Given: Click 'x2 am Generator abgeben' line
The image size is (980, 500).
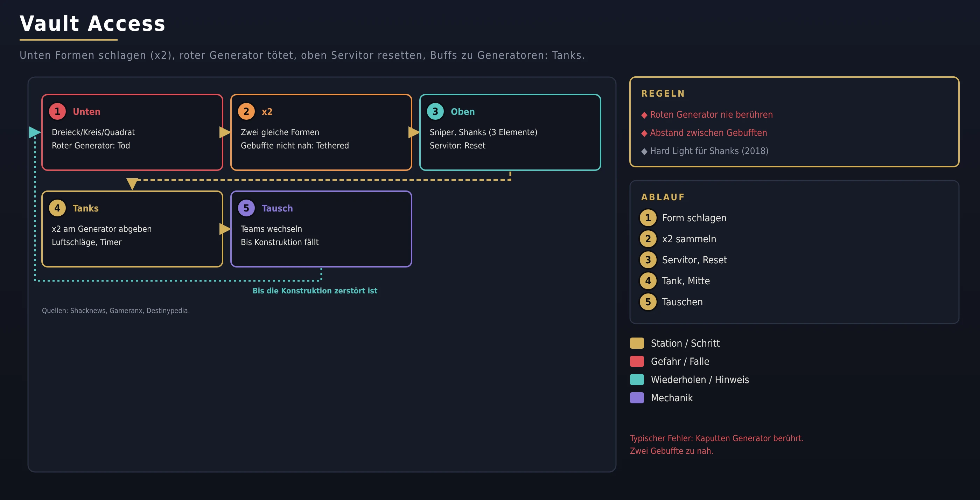Looking at the screenshot, I should [x=101, y=229].
